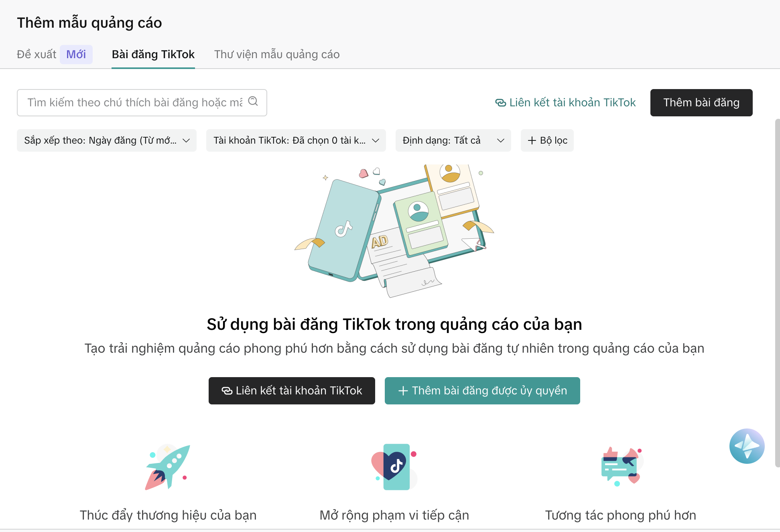Open the Thư viện mẫu quảng cáo tab

[277, 54]
